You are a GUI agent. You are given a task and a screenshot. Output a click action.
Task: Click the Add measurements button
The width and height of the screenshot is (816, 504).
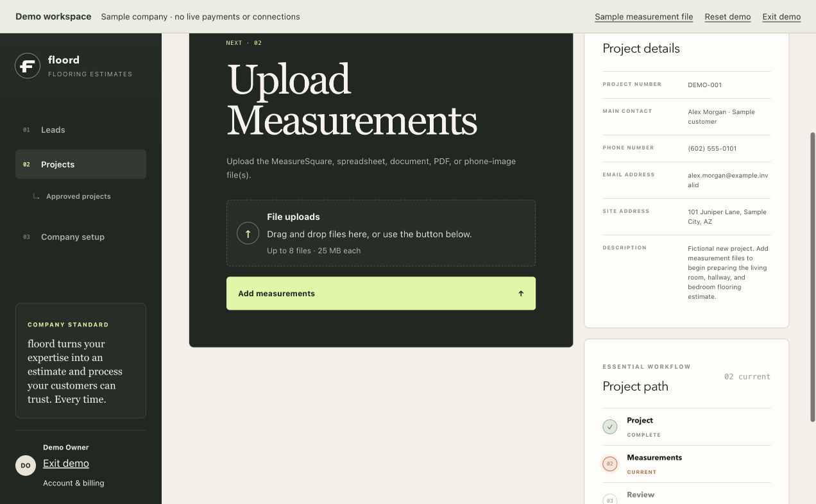381,294
